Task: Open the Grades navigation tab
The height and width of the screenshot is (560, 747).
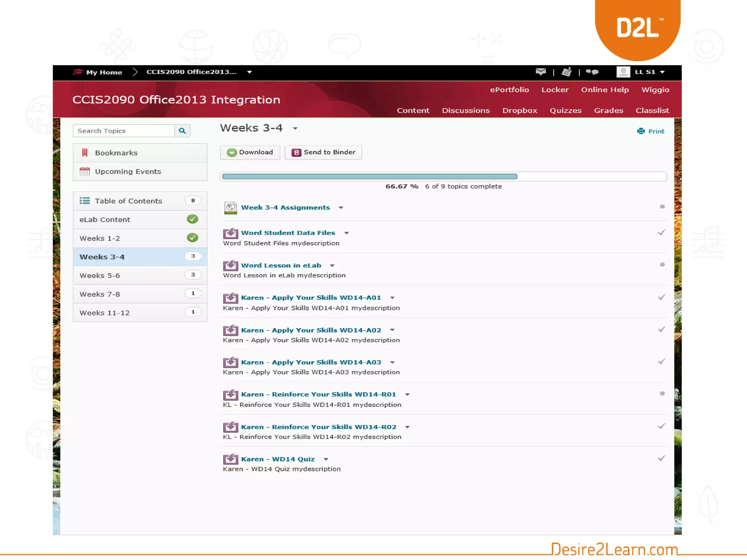Action: 608,110
